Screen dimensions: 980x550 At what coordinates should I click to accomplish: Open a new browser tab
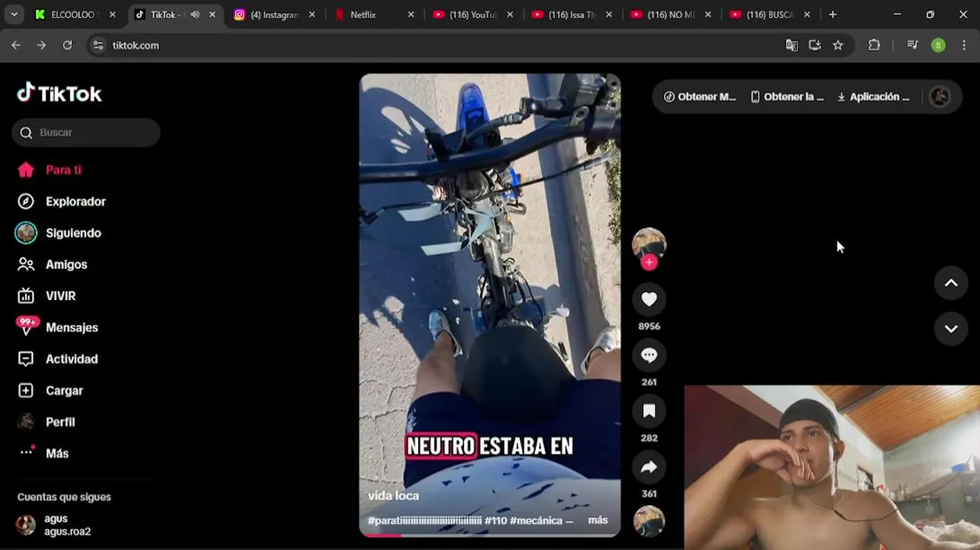[x=833, y=15]
